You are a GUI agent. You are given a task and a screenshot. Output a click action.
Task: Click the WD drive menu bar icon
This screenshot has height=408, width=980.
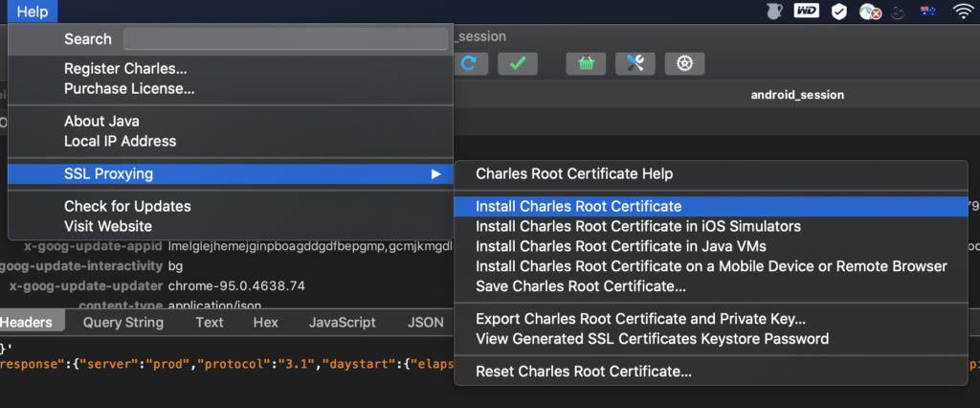click(806, 11)
